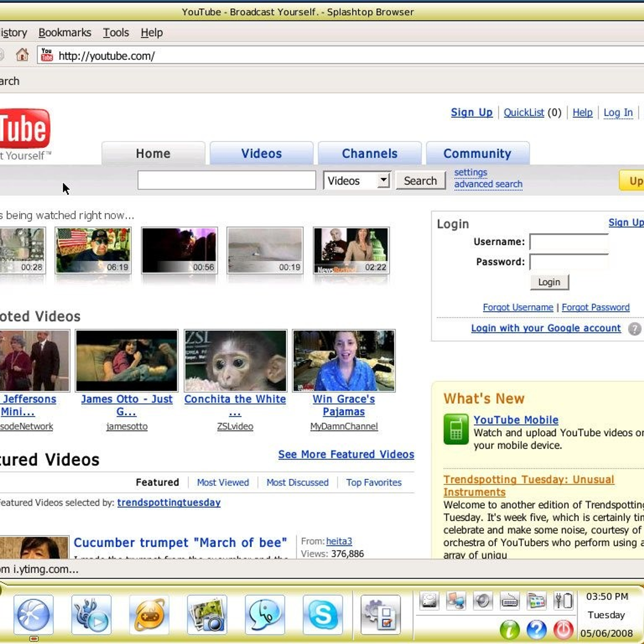This screenshot has width=644, height=644.
Task: Select the Most Discussed filter
Action: tap(297, 482)
